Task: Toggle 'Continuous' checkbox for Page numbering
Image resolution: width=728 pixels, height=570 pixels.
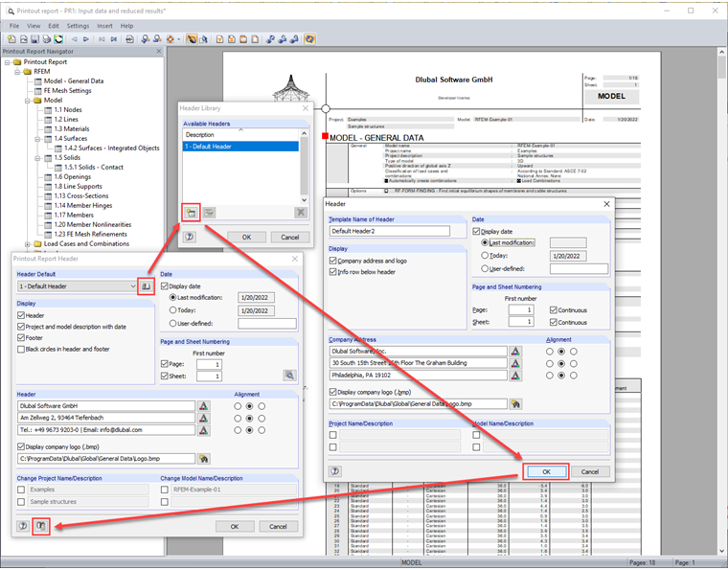Action: tap(554, 310)
